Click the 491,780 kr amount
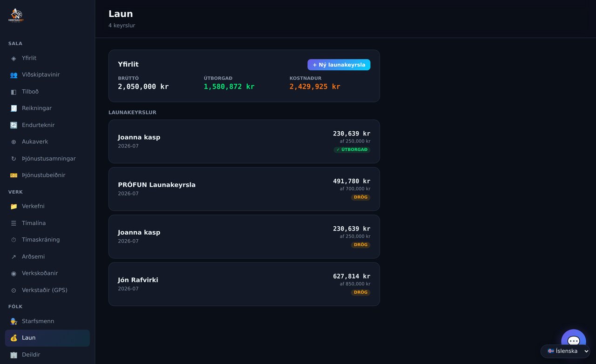Screen dimensions: 596x364 pos(352,181)
